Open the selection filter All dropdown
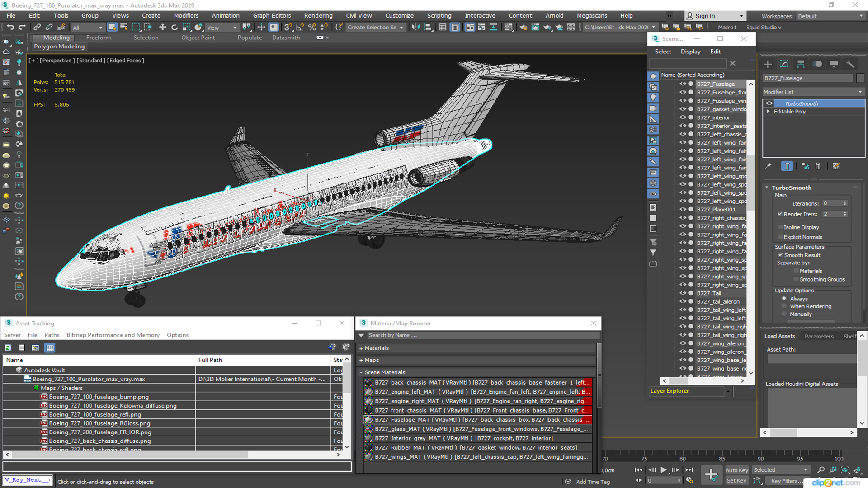The width and height of the screenshot is (868, 488). 88,28
